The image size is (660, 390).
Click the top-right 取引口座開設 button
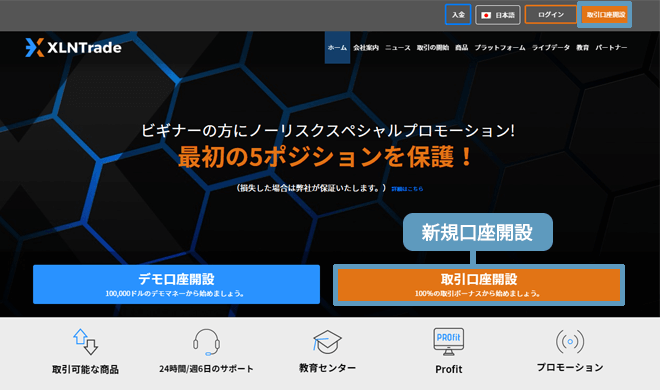[605, 15]
